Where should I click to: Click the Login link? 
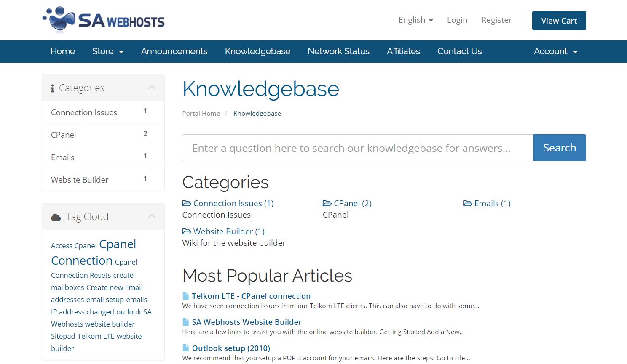pyautogui.click(x=457, y=20)
